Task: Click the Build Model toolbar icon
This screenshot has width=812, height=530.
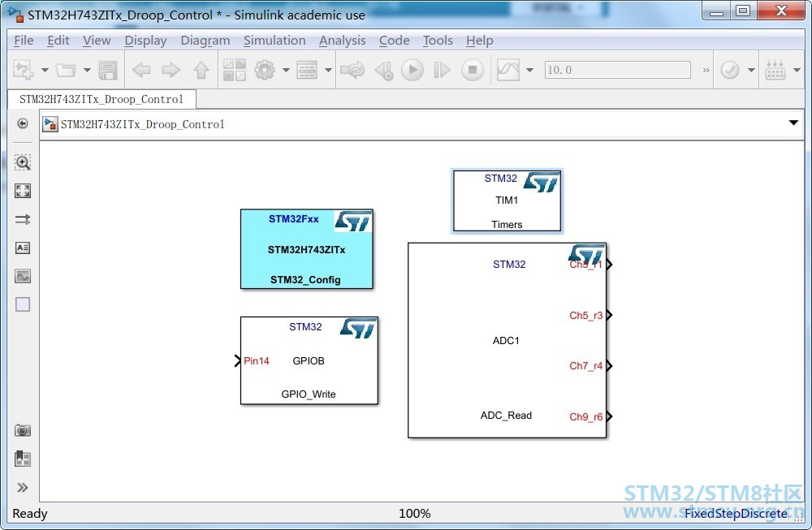Action: click(775, 70)
